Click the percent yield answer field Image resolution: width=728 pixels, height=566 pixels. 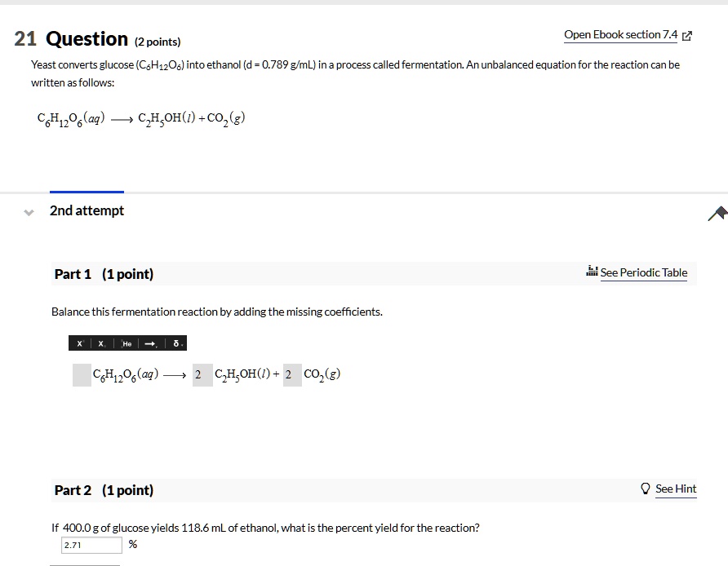point(91,545)
